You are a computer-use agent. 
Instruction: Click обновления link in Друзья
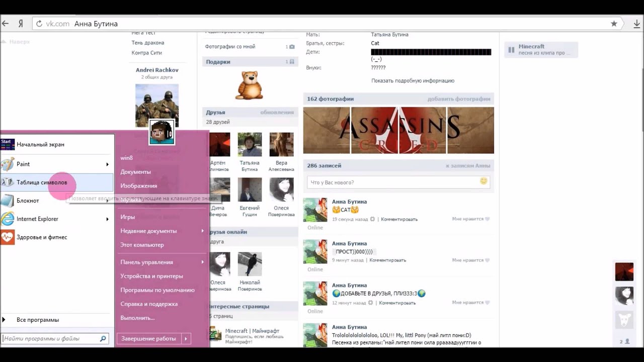click(x=277, y=113)
